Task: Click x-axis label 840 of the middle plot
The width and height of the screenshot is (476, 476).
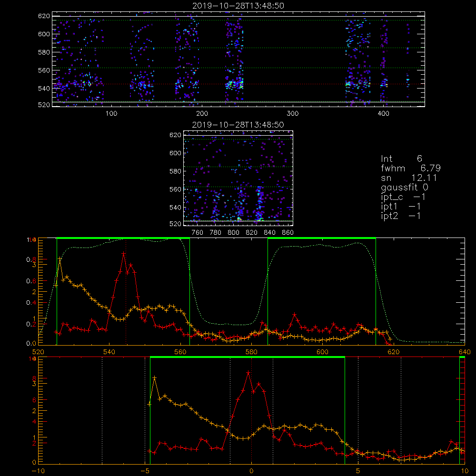Action: 269,233
